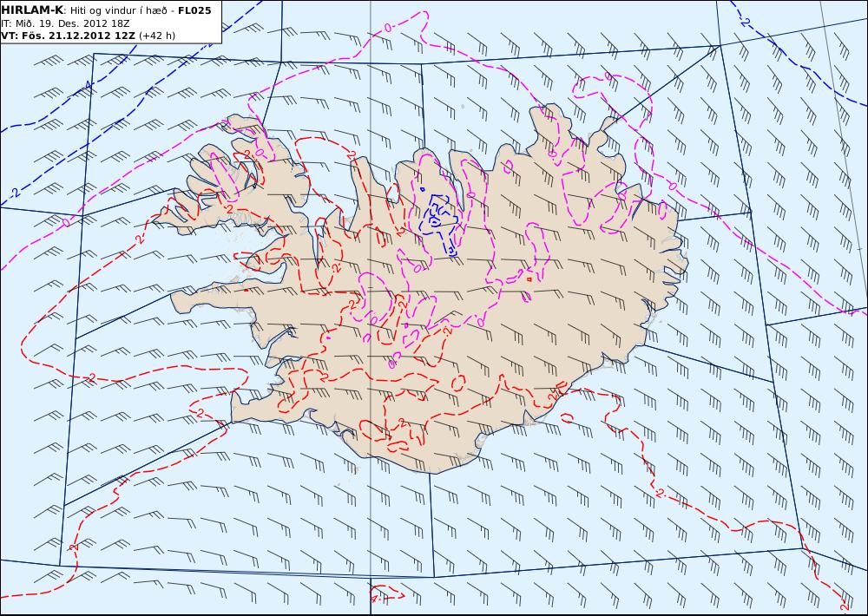Click the blue "-4" isotherm contour label

[86, 87]
